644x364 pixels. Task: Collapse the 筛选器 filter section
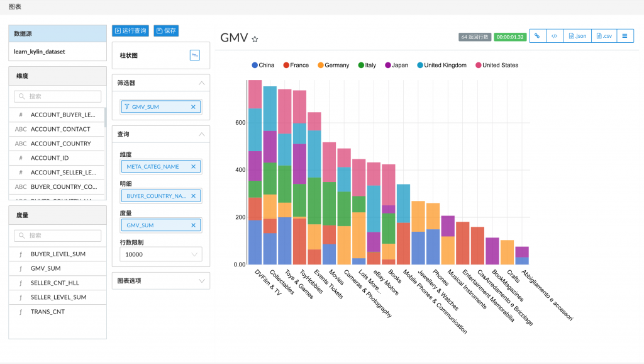(201, 82)
